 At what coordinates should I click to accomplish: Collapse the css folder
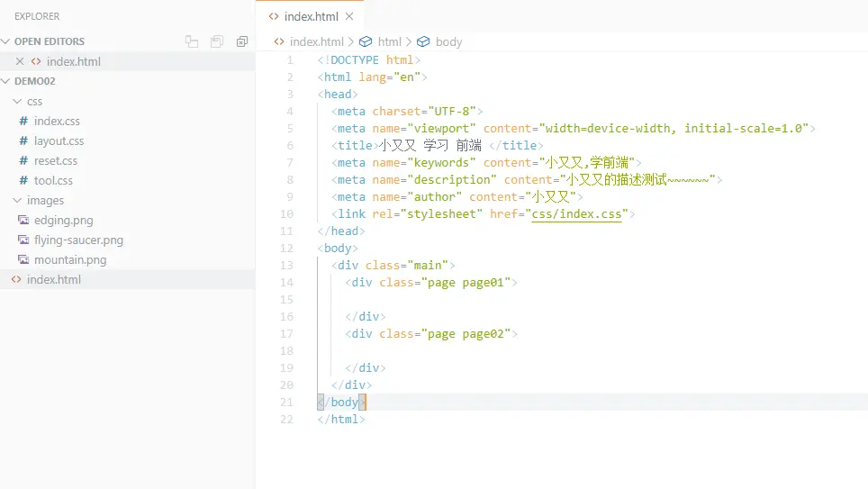[17, 102]
